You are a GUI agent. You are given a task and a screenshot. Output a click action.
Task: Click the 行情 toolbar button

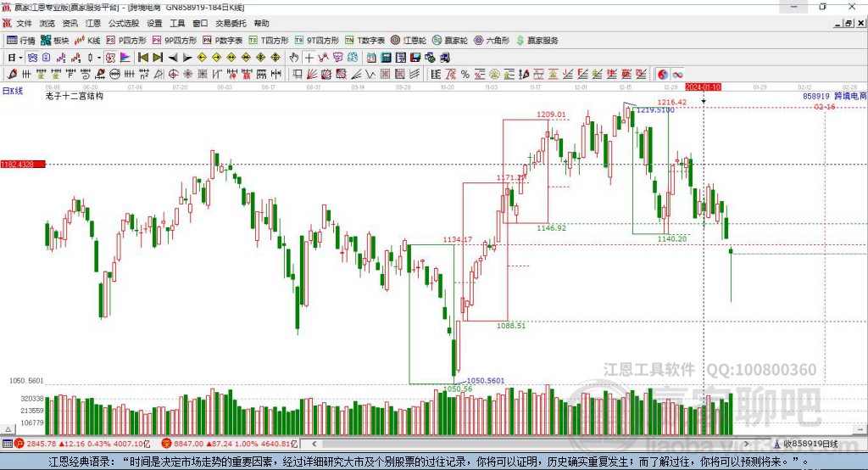click(21, 41)
